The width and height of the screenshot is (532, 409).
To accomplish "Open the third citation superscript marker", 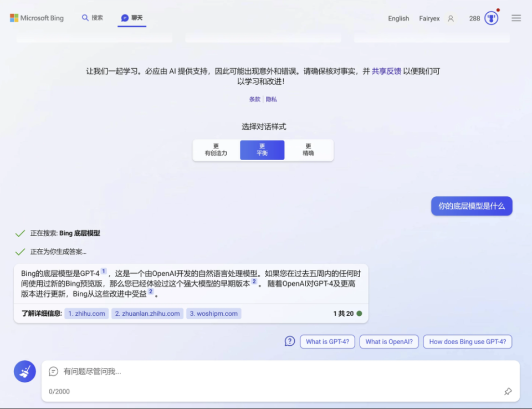I will click(151, 293).
